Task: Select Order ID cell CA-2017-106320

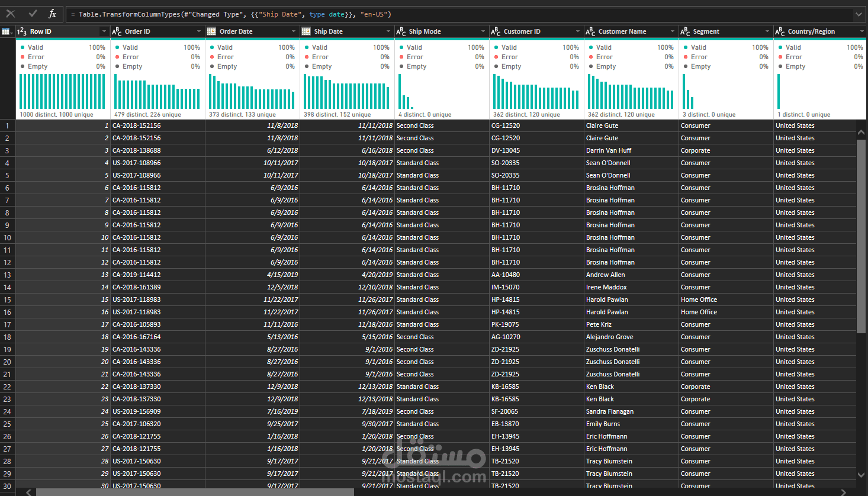Action: 157,424
